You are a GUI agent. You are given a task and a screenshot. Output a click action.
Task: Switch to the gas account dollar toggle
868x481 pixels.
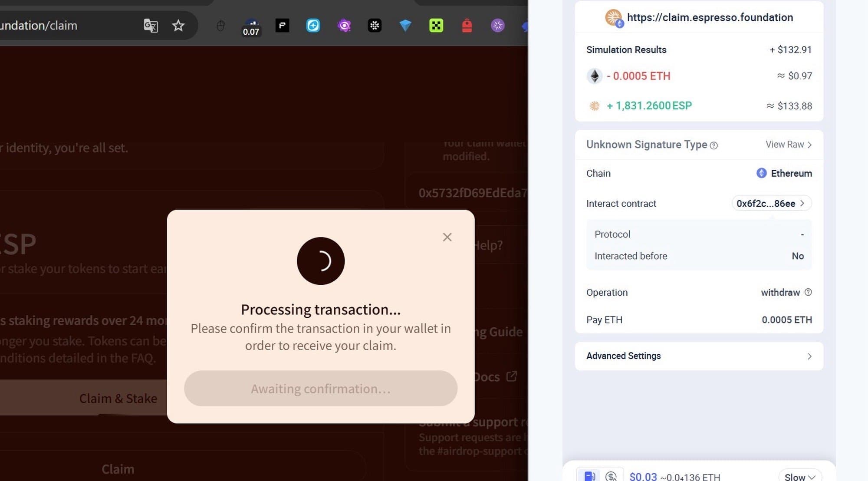tap(611, 476)
